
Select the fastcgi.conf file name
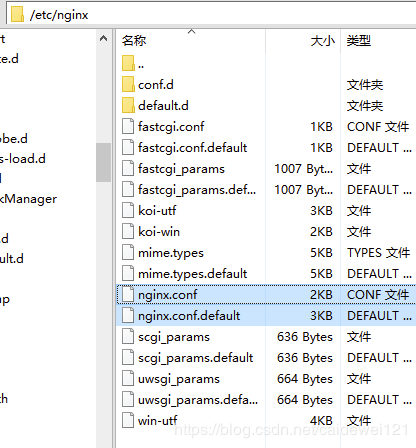171,127
